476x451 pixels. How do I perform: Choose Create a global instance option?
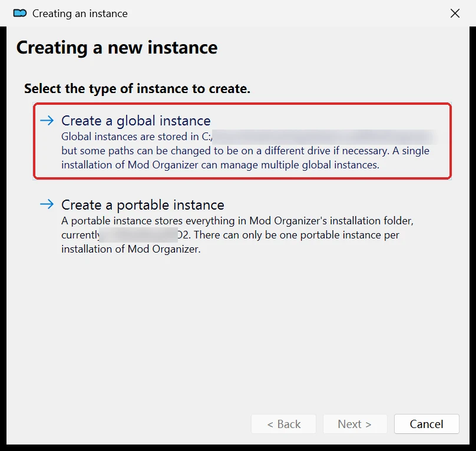[x=242, y=141]
